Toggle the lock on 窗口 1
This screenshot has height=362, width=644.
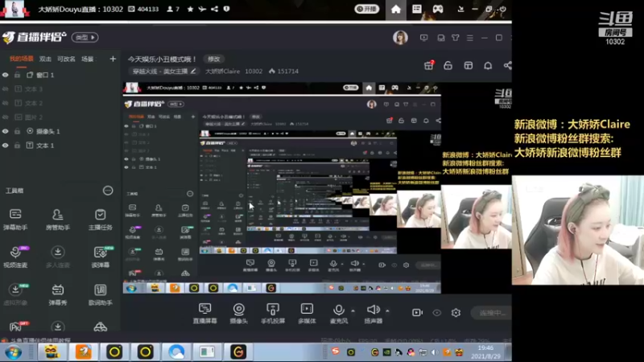click(x=17, y=75)
